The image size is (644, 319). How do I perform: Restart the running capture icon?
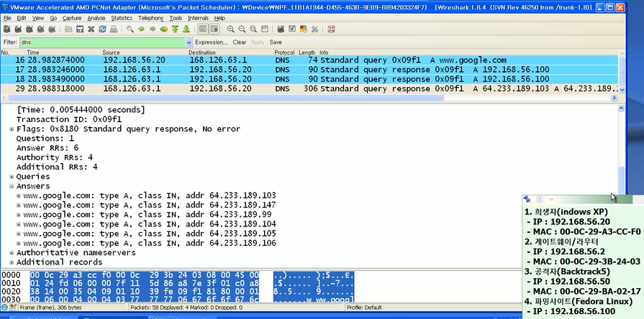(52, 29)
